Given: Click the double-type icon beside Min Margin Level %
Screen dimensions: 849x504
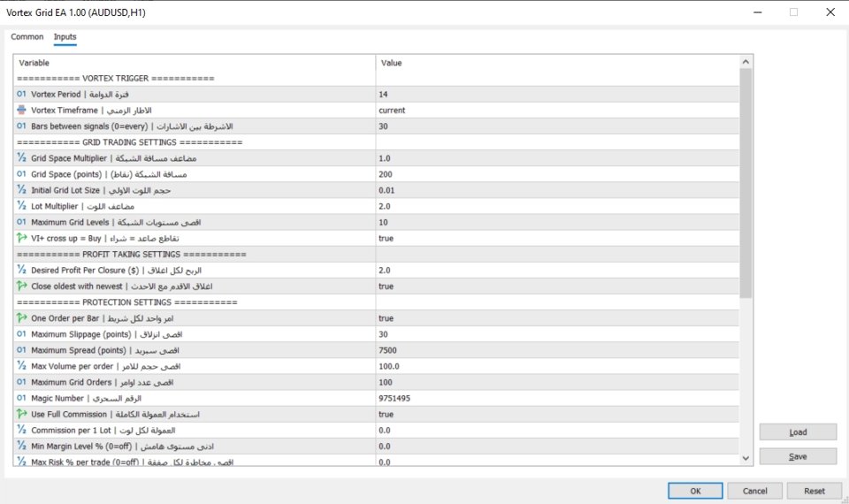Looking at the screenshot, I should [21, 446].
